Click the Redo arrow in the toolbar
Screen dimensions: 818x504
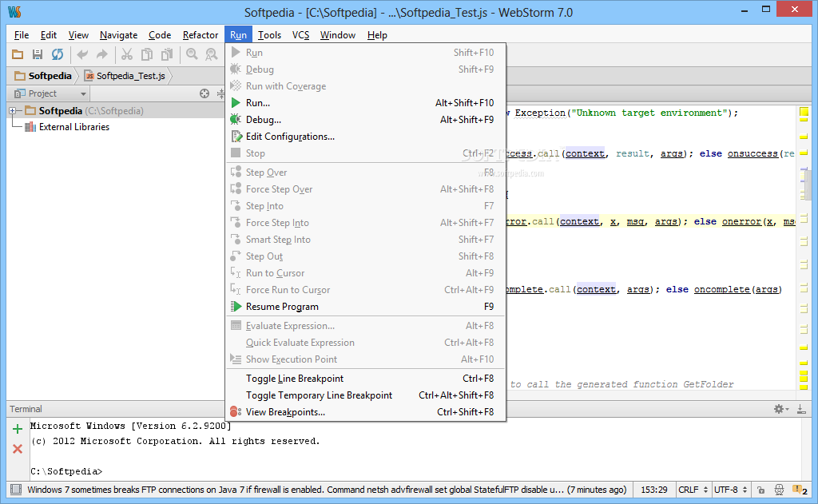102,54
